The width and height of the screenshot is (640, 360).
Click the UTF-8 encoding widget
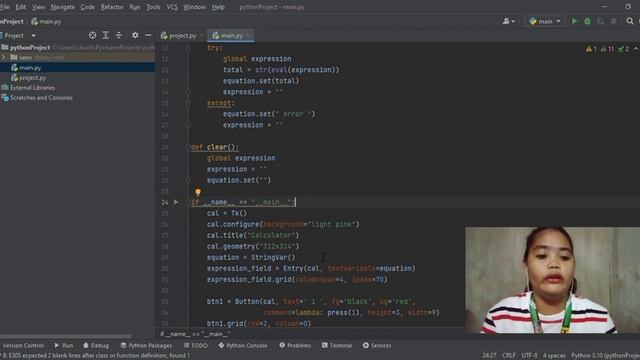tap(529, 356)
